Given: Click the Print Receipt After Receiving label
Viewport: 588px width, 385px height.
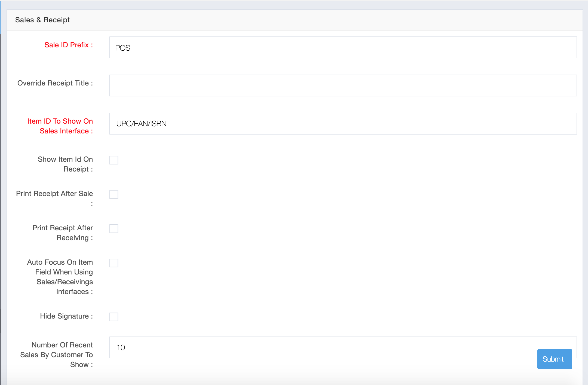Looking at the screenshot, I should coord(63,233).
